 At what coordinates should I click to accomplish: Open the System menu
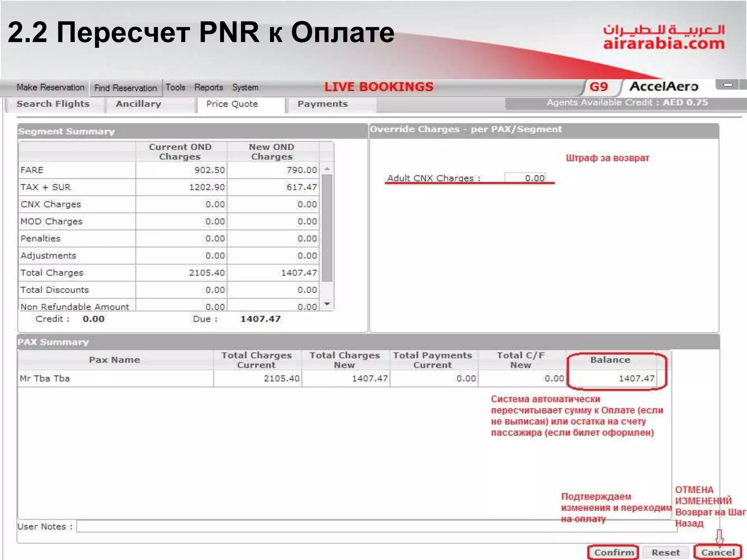point(245,87)
